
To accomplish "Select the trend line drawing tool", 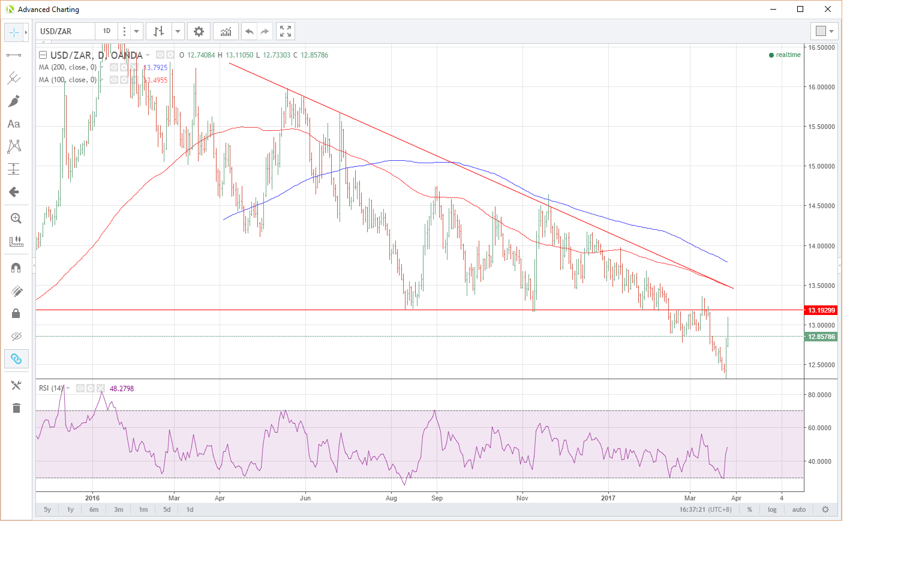I will [14, 55].
